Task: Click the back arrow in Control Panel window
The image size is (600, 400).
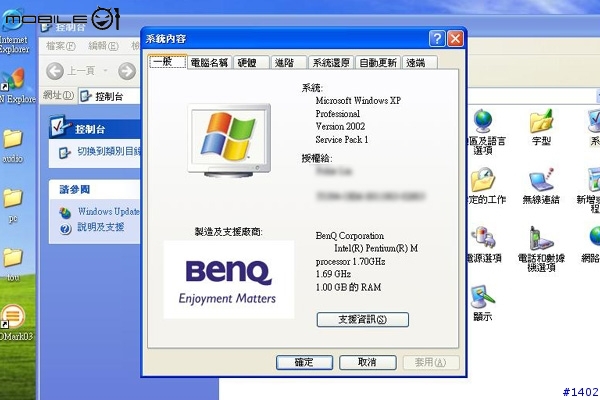Action: pyautogui.click(x=55, y=71)
